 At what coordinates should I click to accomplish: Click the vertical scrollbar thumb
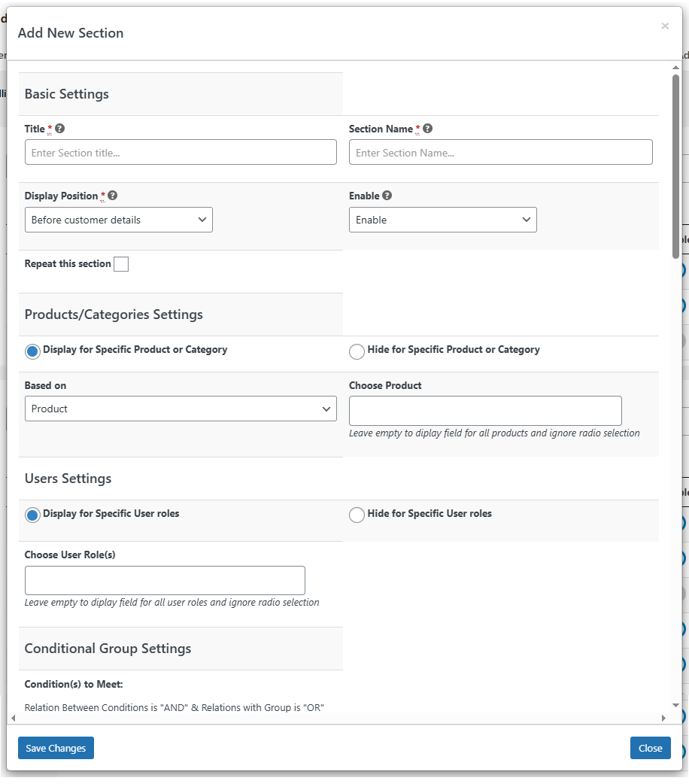coord(675,166)
